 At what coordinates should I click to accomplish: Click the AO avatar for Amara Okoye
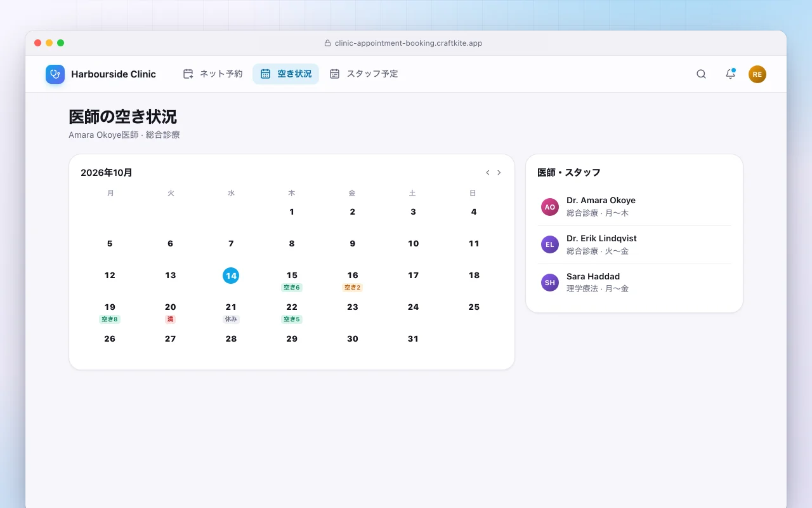[x=550, y=207]
